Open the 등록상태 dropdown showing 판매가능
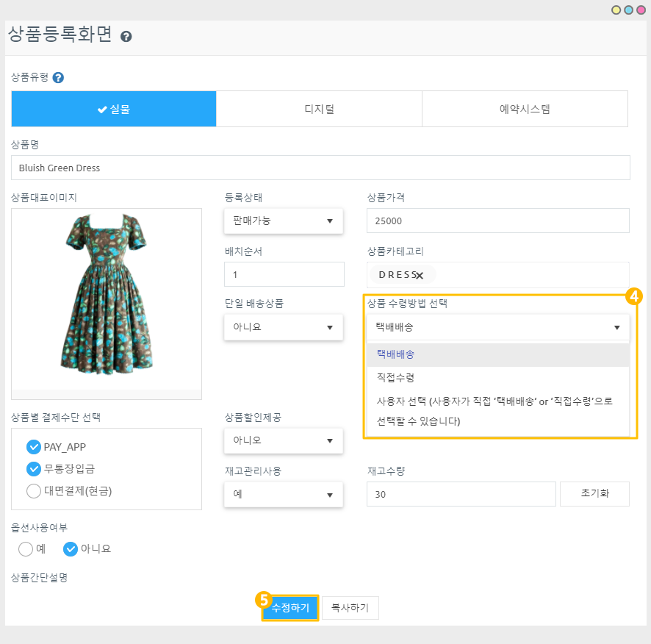Viewport: 651px width, 644px height. [283, 221]
